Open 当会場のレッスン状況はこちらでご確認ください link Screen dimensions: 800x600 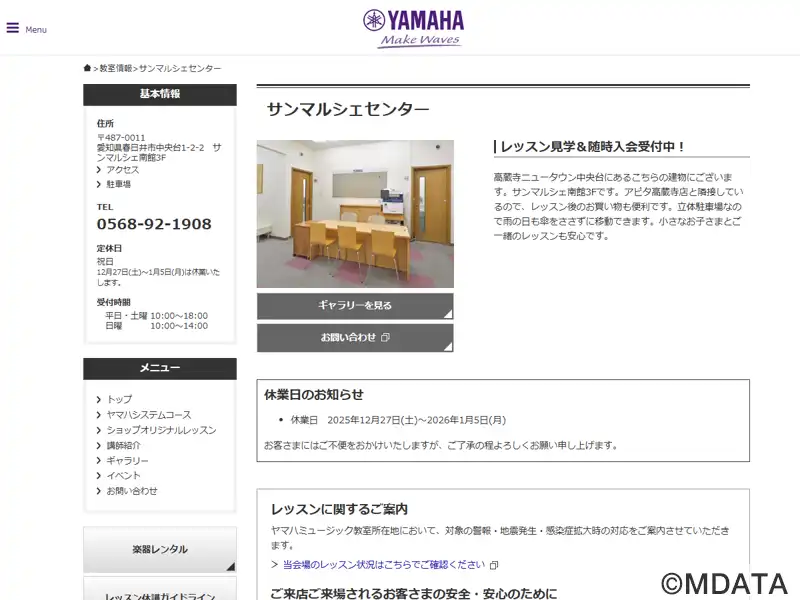coord(384,565)
